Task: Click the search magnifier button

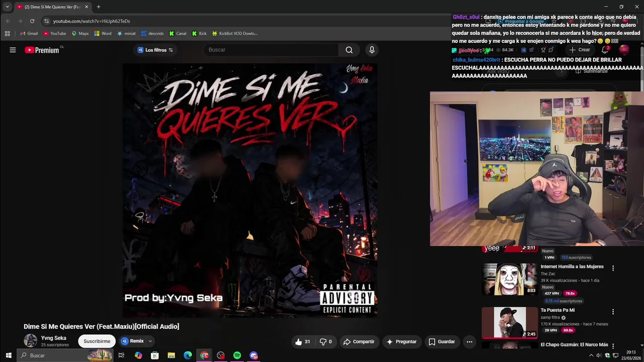Action: click(349, 50)
